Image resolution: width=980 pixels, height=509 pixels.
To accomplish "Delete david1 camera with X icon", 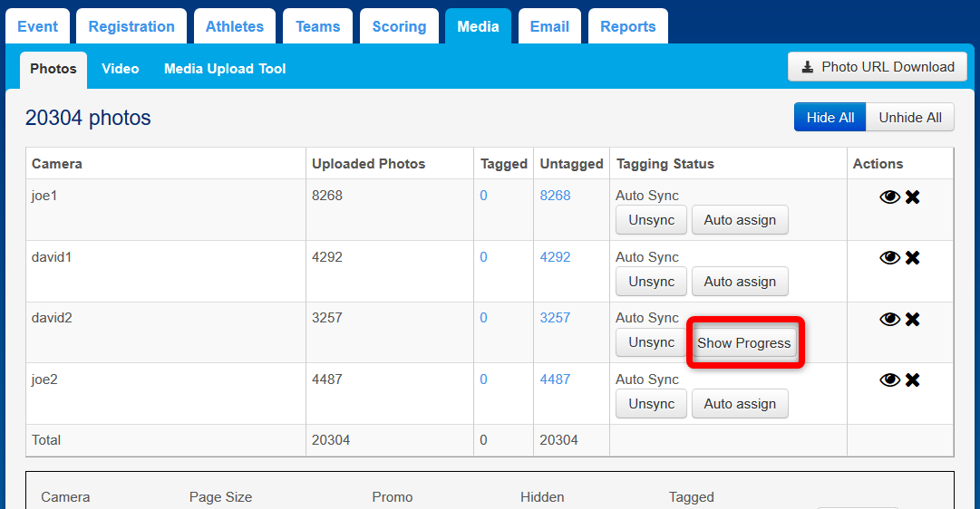I will pos(912,257).
